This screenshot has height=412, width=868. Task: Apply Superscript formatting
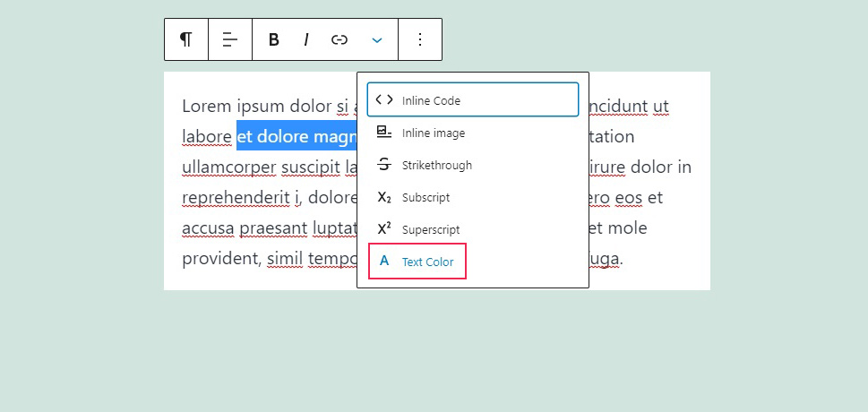430,229
